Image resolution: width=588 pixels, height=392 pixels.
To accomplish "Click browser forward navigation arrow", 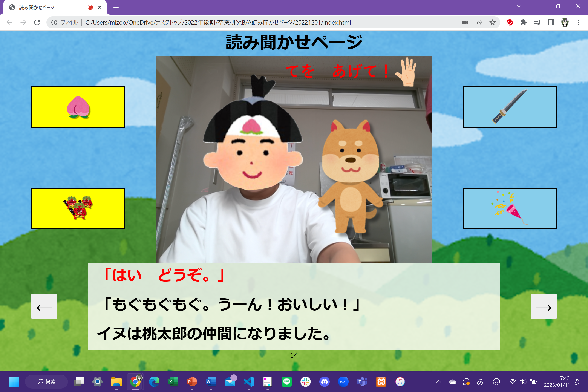I will 23,23.
